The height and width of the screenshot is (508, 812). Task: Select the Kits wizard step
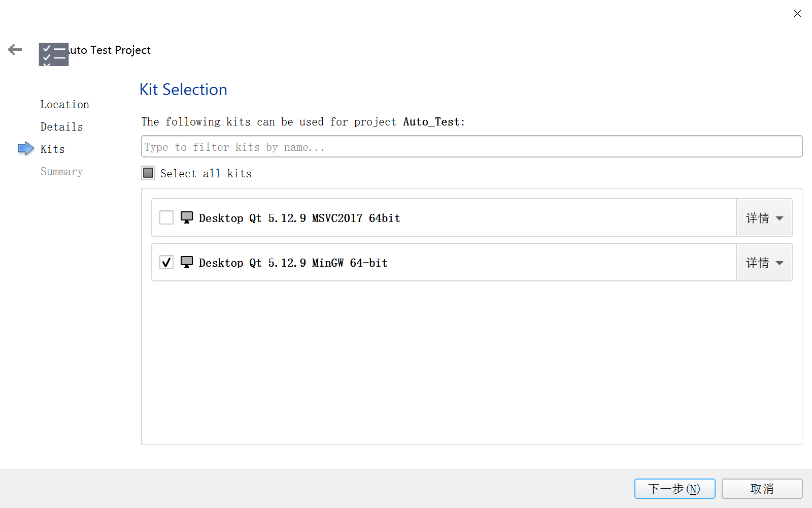(x=53, y=149)
